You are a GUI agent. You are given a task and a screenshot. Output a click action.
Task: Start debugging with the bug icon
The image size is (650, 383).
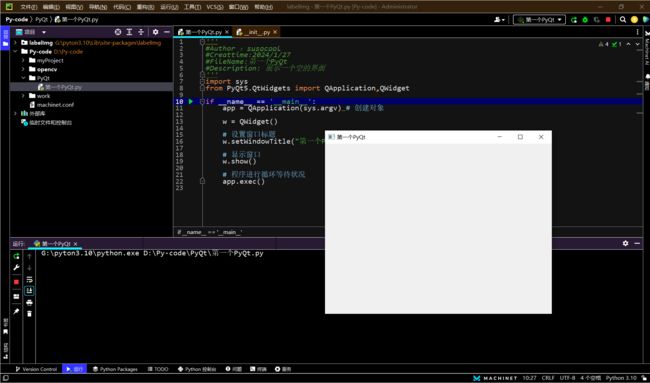[x=585, y=19]
